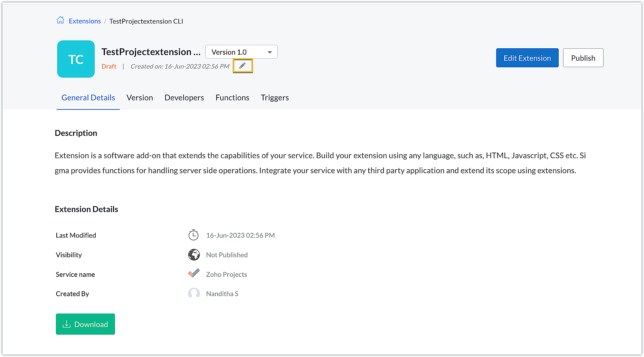Click the clock icon next to Last Modified
The width and height of the screenshot is (644, 357).
(x=194, y=235)
